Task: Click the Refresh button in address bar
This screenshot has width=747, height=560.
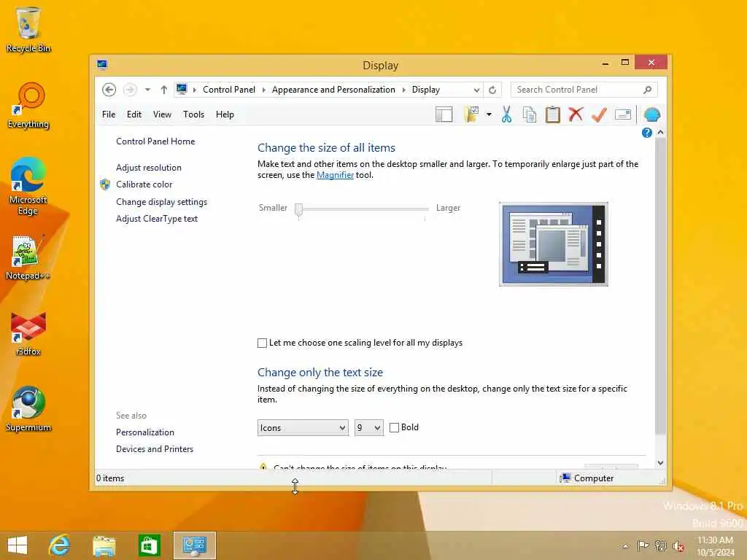Action: pyautogui.click(x=492, y=90)
